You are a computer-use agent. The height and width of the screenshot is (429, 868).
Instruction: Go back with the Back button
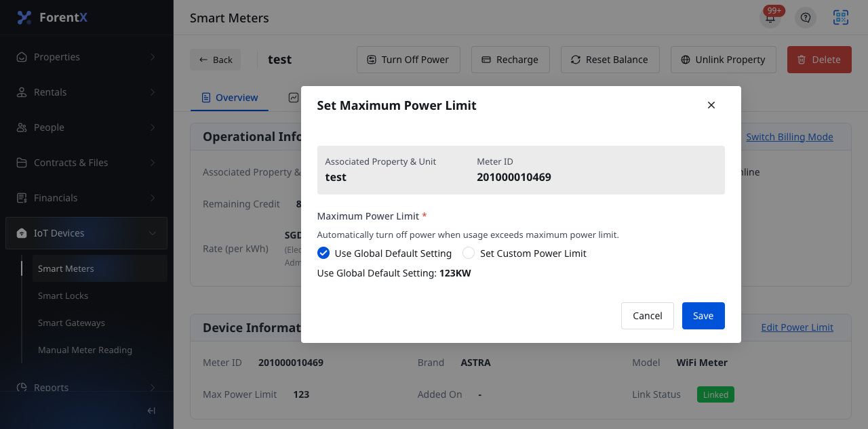click(215, 60)
